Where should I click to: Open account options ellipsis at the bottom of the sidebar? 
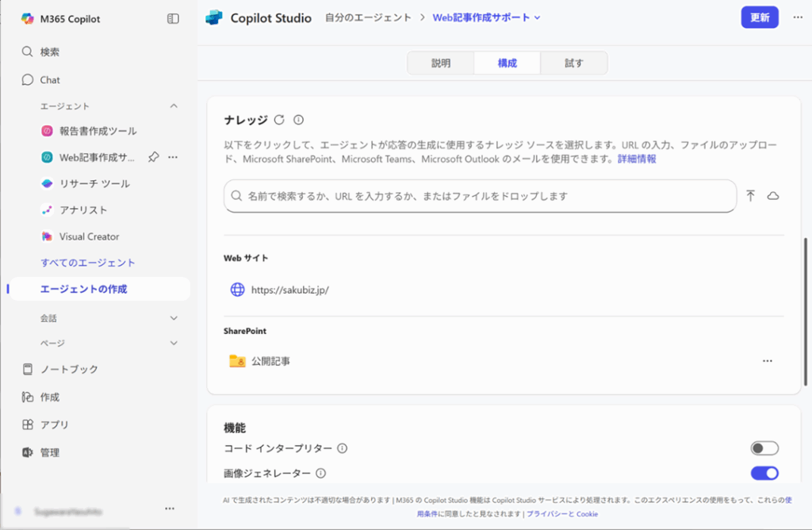point(170,509)
